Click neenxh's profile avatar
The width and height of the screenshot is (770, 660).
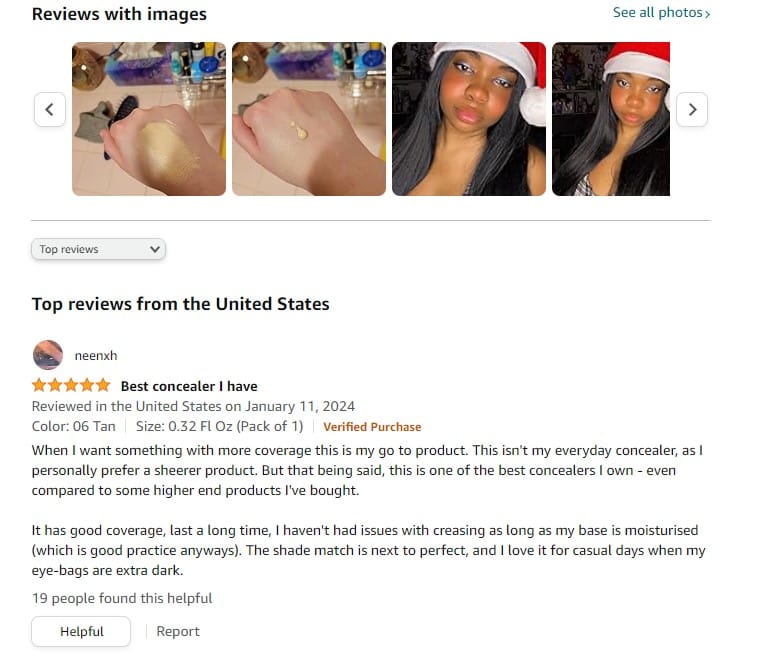point(48,355)
